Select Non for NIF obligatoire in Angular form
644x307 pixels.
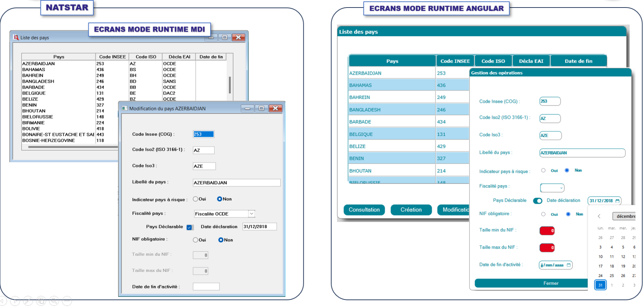point(568,214)
